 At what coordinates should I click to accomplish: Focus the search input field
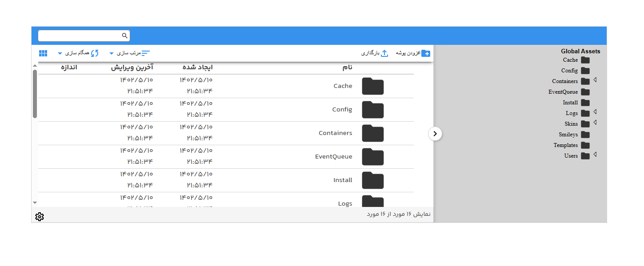(80, 36)
